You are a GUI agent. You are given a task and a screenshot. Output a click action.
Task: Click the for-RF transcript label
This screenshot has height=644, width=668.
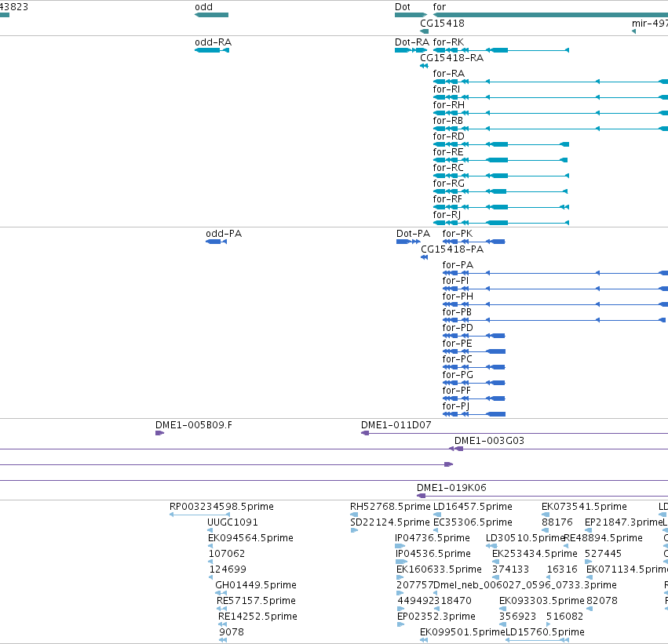click(x=447, y=199)
